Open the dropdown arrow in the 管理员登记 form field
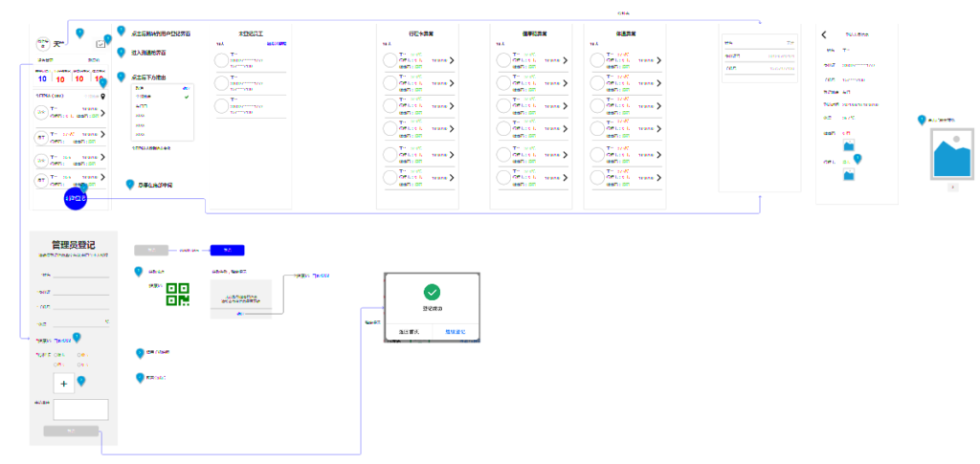The height and width of the screenshot is (464, 980). pyautogui.click(x=107, y=322)
